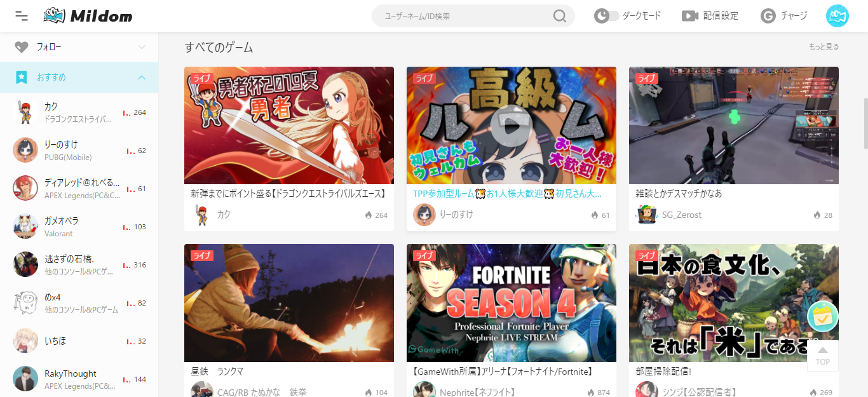The height and width of the screenshot is (397, 868).
Task: Open カク's avatar under stream card
Action: 201,215
